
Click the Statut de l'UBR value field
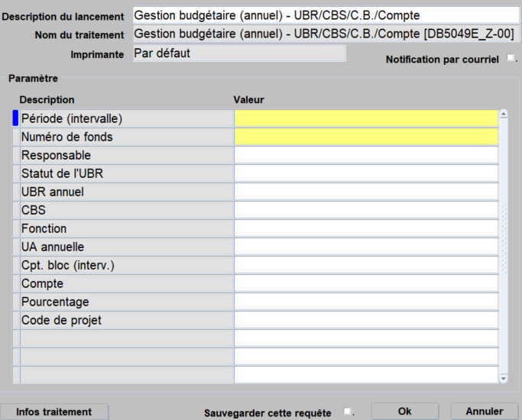tap(366, 173)
